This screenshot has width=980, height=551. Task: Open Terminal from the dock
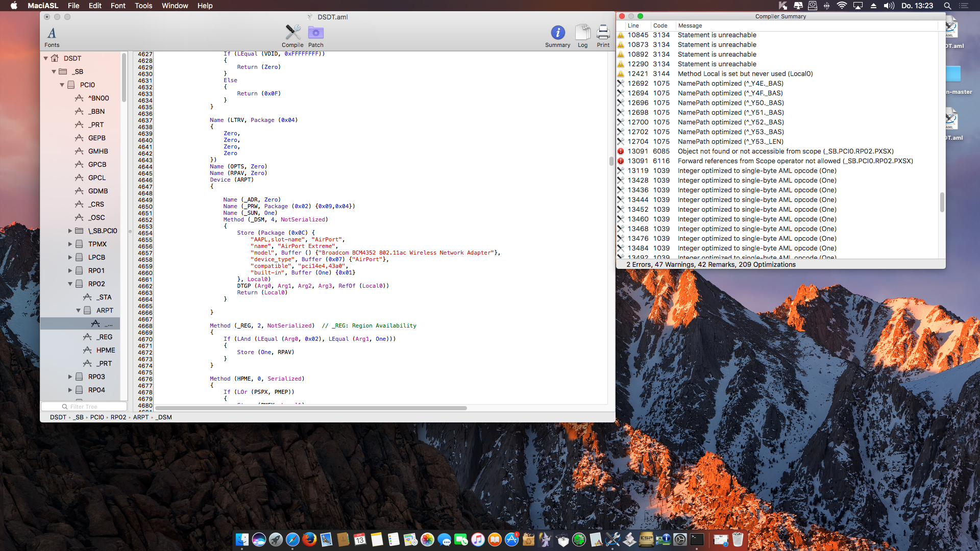[x=697, y=539]
